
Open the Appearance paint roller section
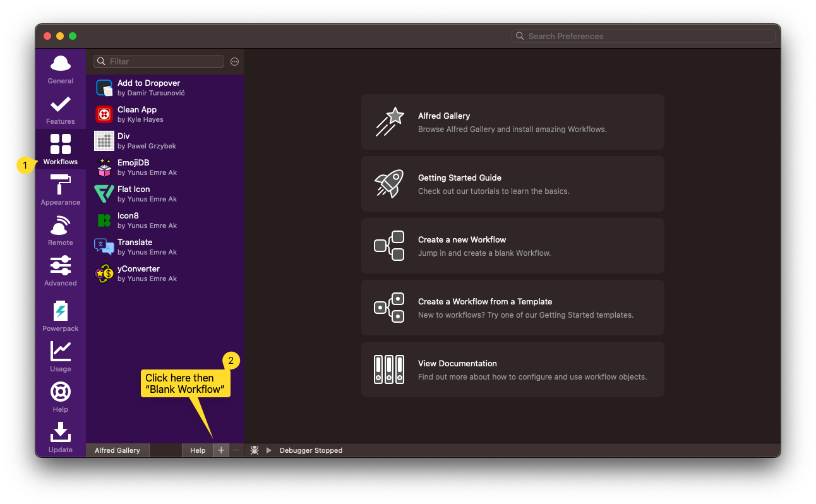[x=61, y=189]
